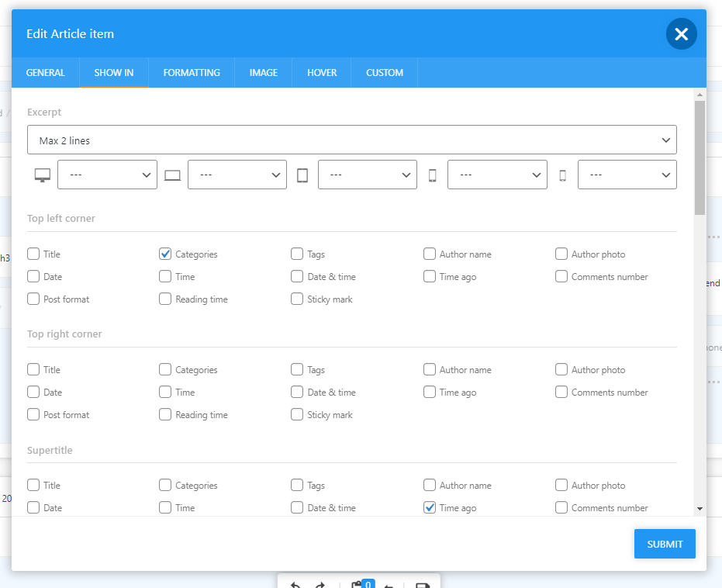Open the Excerpt 'Max 2 lines' dropdown

point(351,140)
